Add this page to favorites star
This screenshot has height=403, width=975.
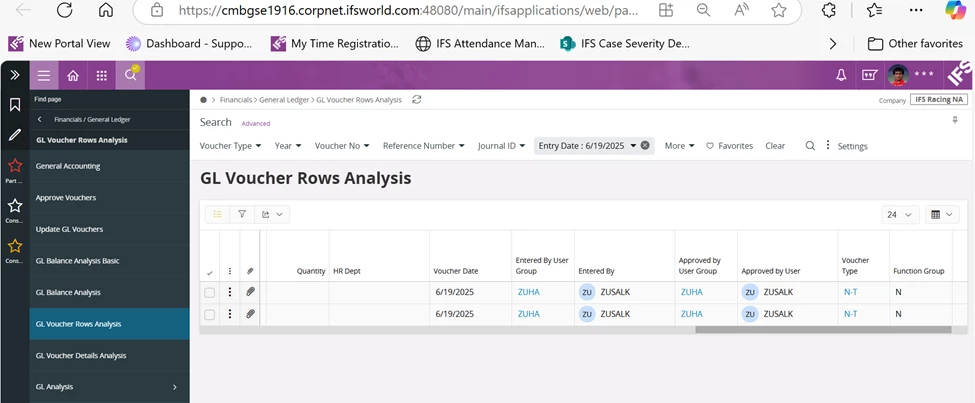(779, 10)
